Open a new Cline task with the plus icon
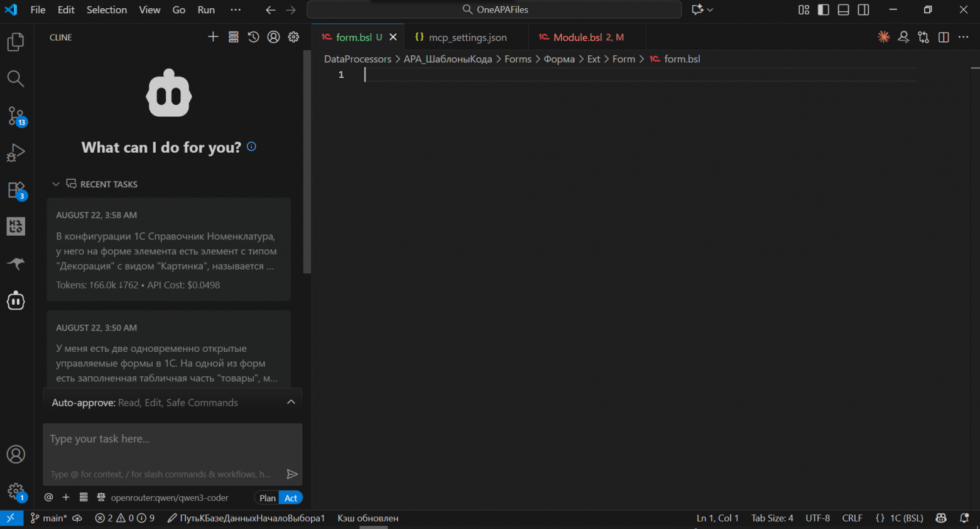Viewport: 980px width, 529px height. pos(213,36)
